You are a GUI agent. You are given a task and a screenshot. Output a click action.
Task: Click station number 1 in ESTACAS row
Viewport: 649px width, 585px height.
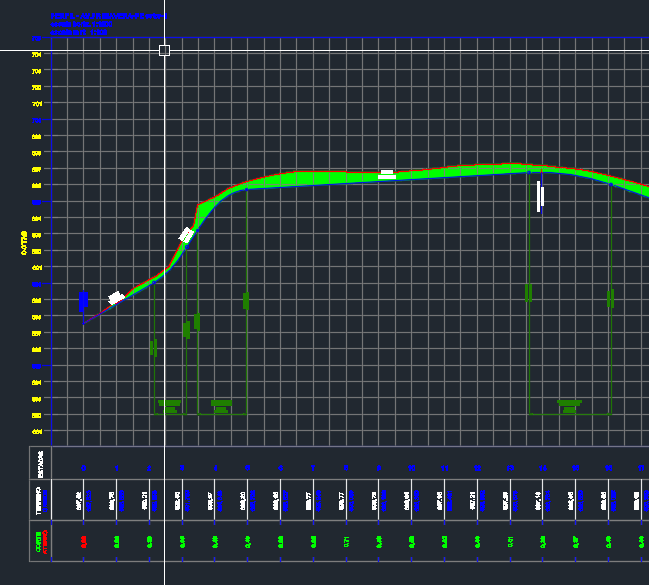coord(117,468)
